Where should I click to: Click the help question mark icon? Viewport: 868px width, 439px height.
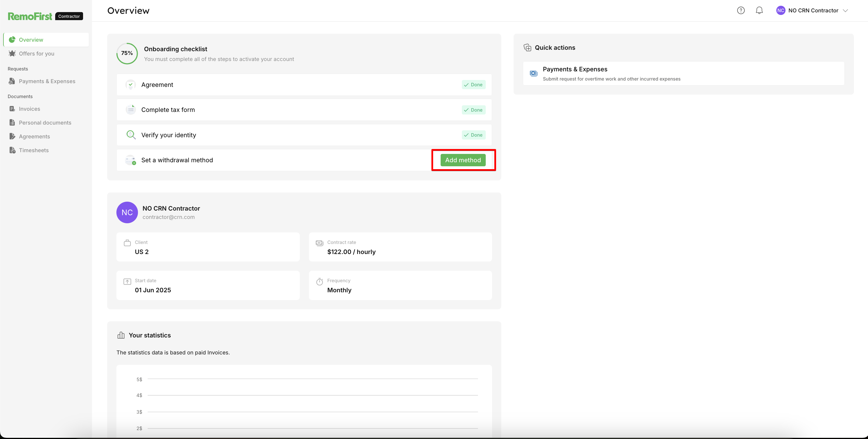click(741, 10)
